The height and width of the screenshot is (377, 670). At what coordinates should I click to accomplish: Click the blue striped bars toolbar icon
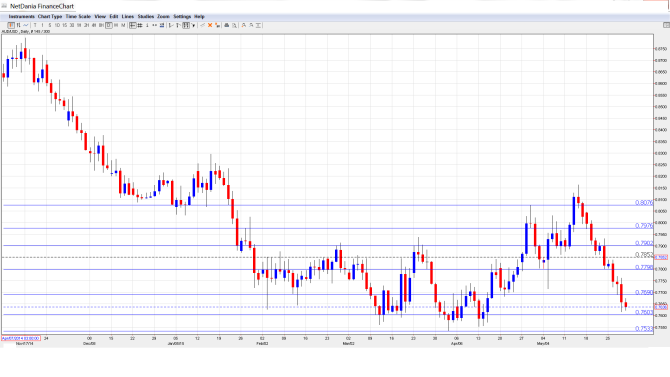(x=162, y=25)
